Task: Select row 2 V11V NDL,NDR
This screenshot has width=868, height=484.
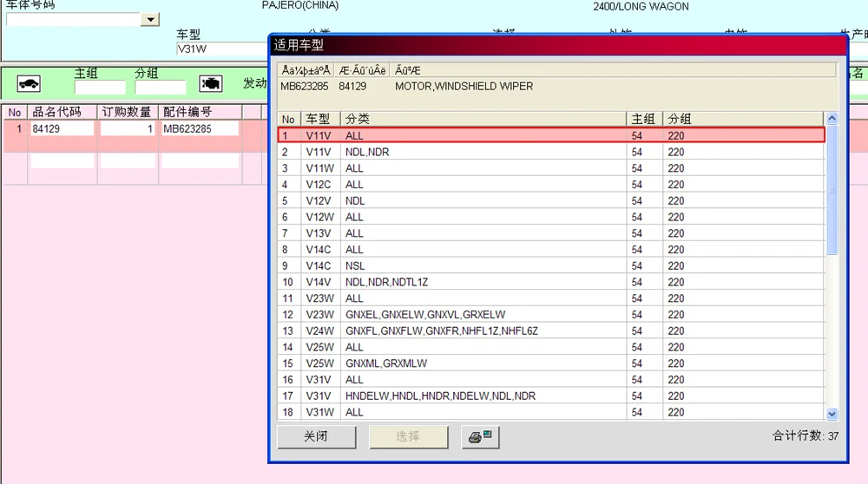Action: tap(551, 152)
